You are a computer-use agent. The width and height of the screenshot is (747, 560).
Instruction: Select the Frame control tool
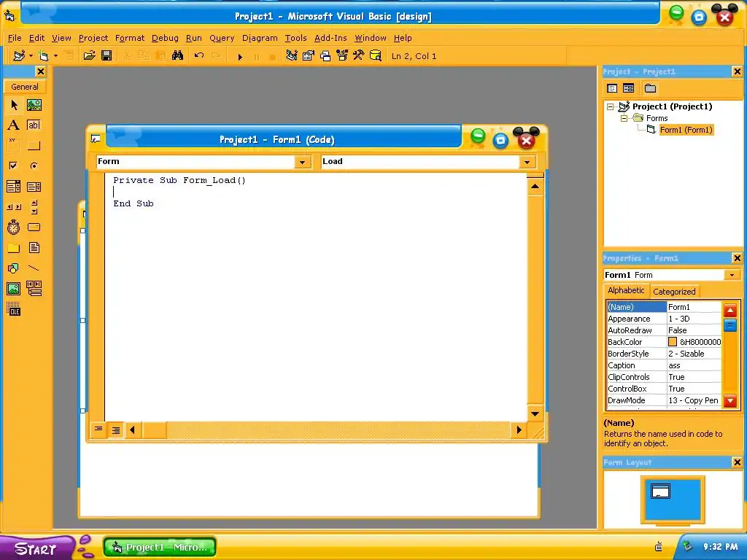pyautogui.click(x=14, y=145)
